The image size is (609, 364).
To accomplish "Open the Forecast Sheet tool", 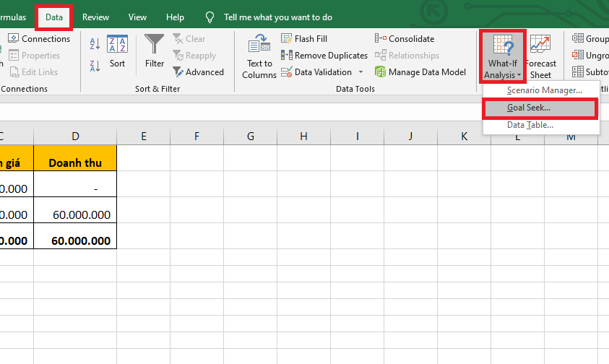I will [540, 57].
